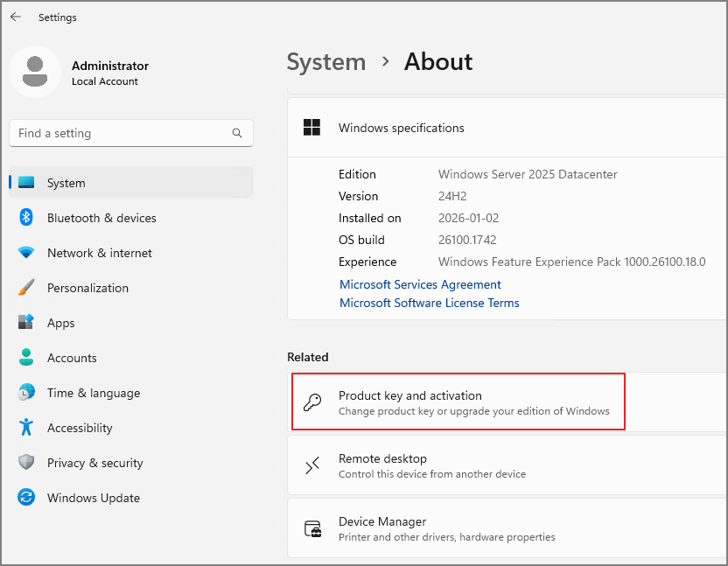The height and width of the screenshot is (566, 728).
Task: Select the 24H2 version value
Action: click(452, 196)
